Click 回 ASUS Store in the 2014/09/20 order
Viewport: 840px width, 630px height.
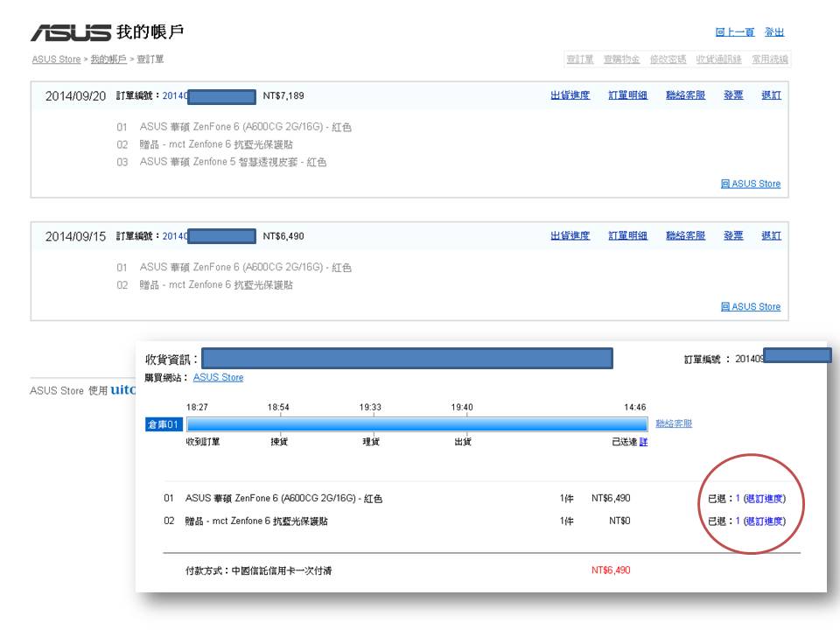[x=751, y=184]
